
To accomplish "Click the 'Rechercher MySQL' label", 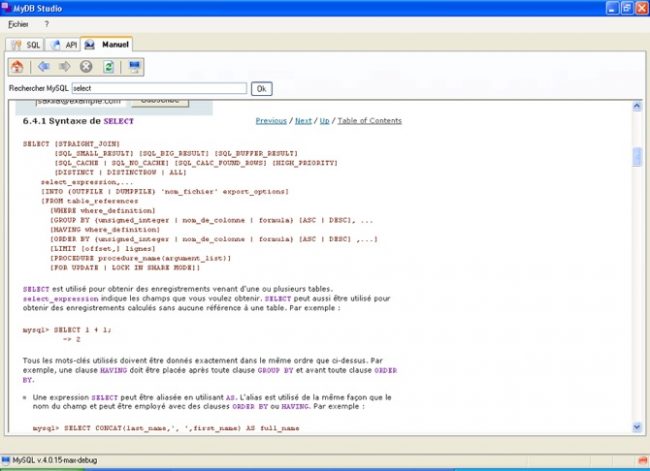I will tap(39, 88).
